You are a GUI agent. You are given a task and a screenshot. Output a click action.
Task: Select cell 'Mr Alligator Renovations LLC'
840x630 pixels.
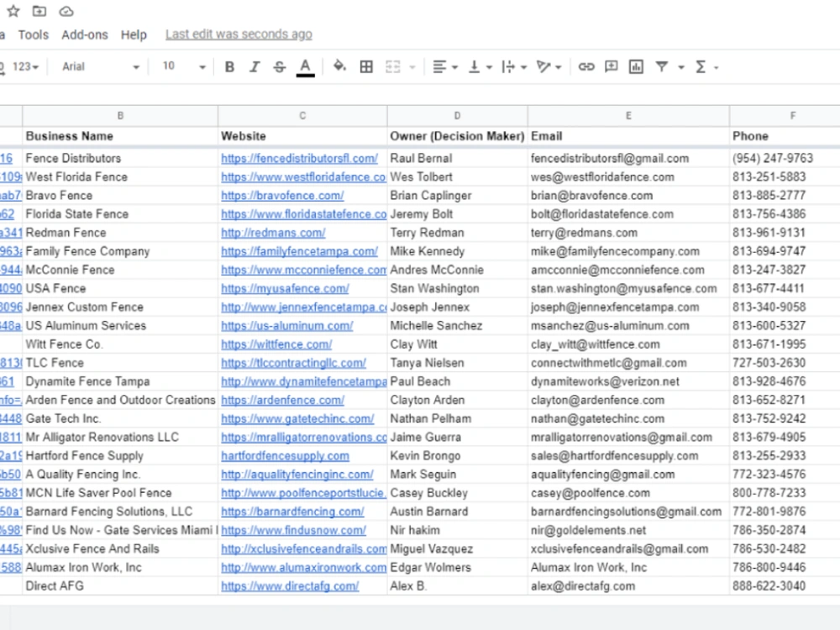pyautogui.click(x=120, y=437)
